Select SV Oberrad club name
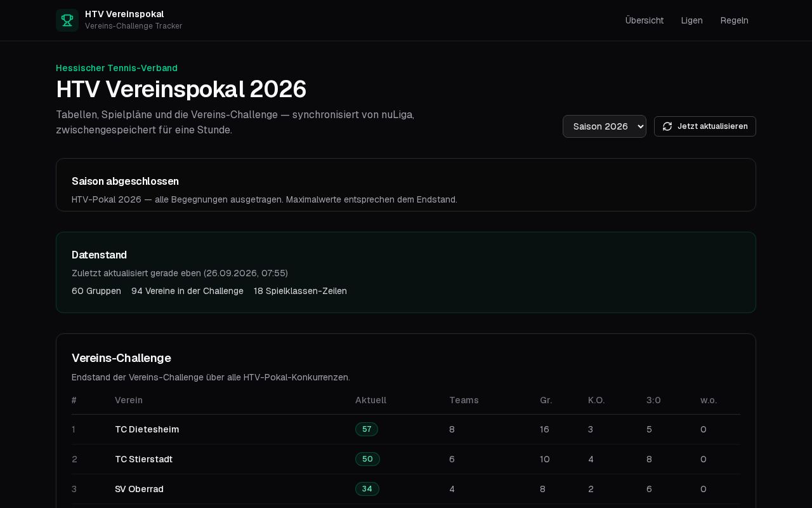Viewport: 812px width, 508px height. [139, 489]
